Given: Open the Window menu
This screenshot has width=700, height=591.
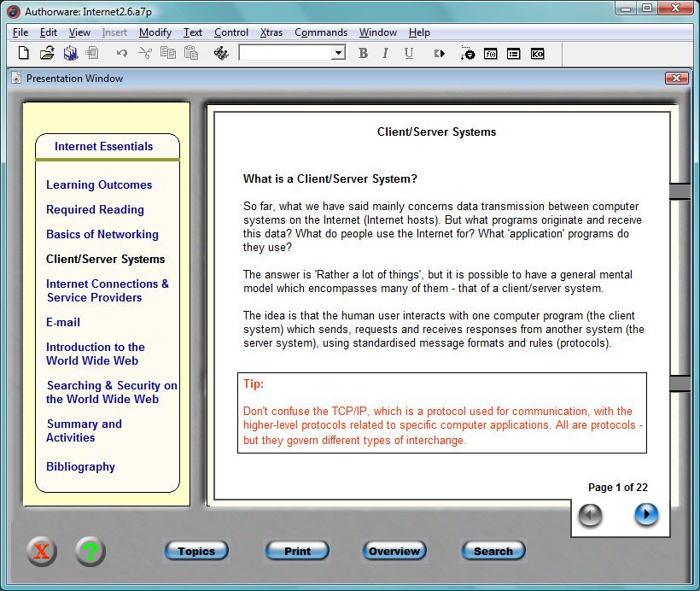Looking at the screenshot, I should click(377, 32).
